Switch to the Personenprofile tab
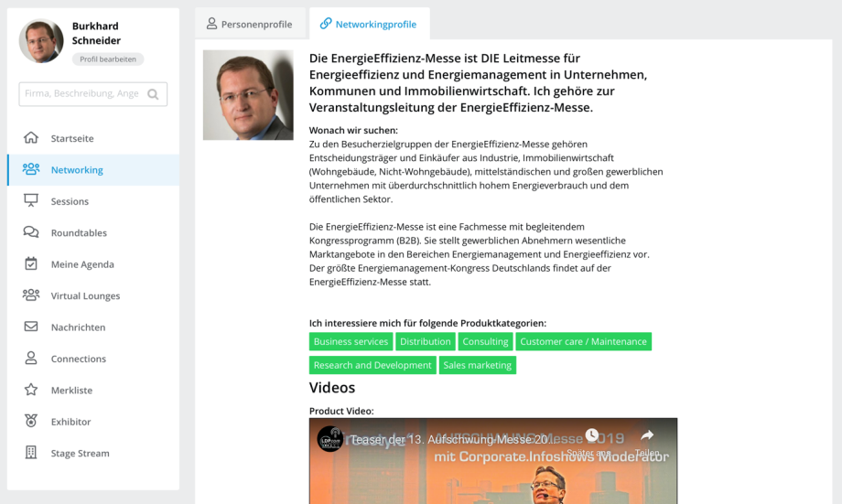The width and height of the screenshot is (842, 504). 250,24
